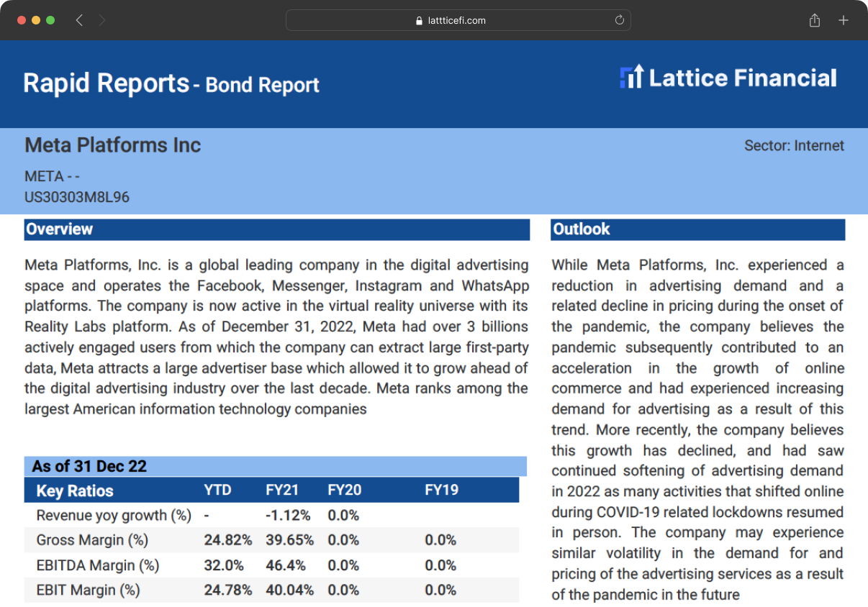Open a new tab with plus icon

pos(844,21)
